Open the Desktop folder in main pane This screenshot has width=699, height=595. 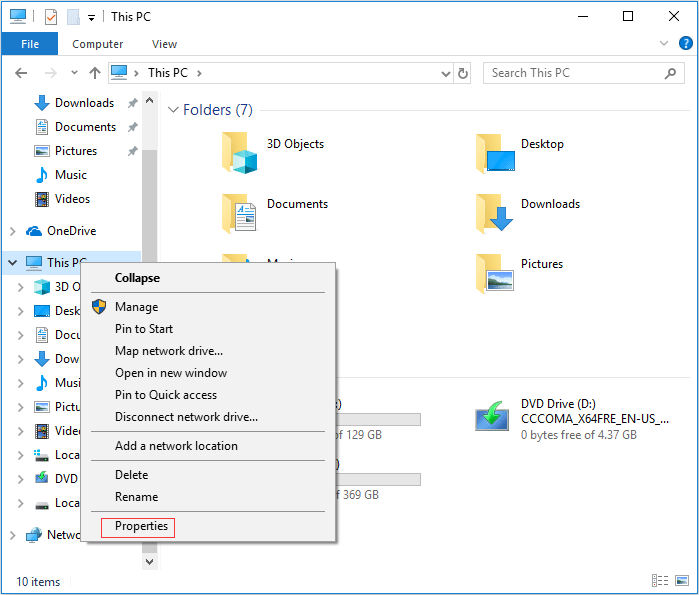tap(521, 153)
